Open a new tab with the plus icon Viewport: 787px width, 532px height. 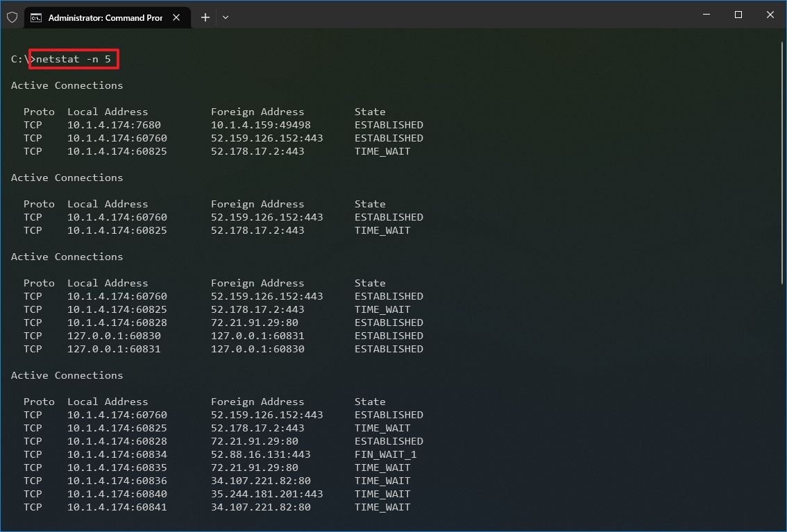205,17
